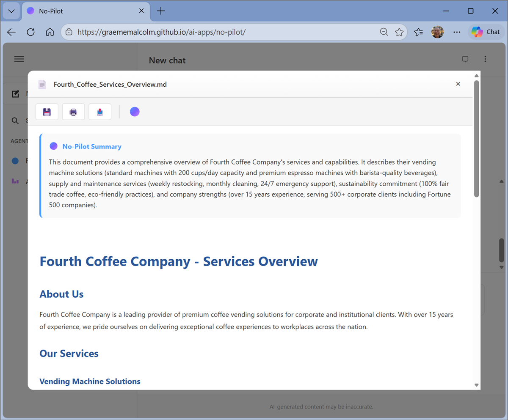
Task: Click the modal scrollbar down arrow
Action: click(477, 385)
